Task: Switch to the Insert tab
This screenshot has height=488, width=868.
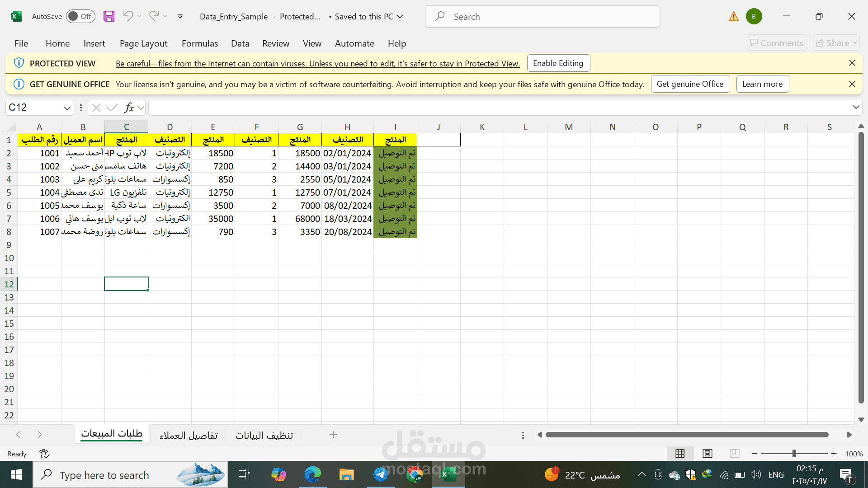Action: [x=94, y=43]
